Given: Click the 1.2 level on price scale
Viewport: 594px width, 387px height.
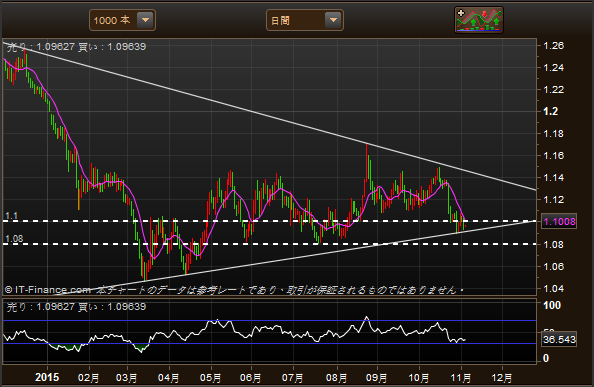Looking at the screenshot, I should tap(550, 111).
